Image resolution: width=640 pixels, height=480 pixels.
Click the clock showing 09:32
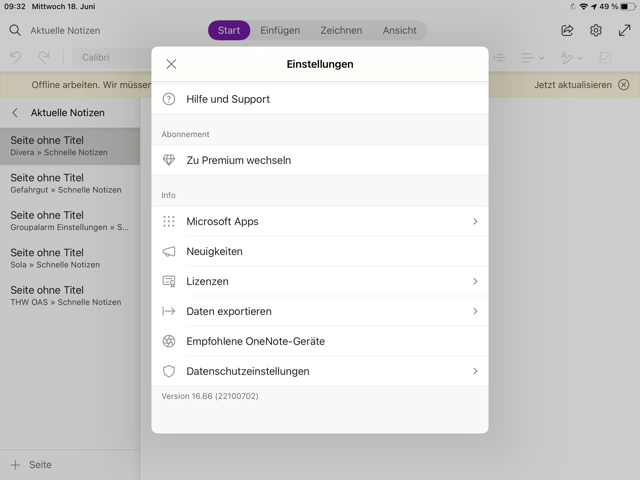tap(15, 7)
